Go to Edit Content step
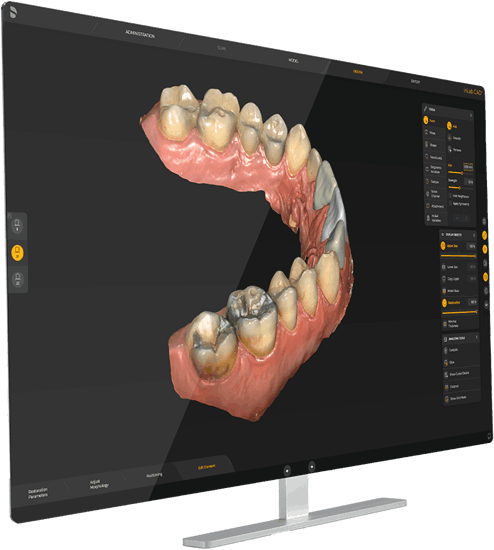This screenshot has height=550, width=494. (206, 467)
